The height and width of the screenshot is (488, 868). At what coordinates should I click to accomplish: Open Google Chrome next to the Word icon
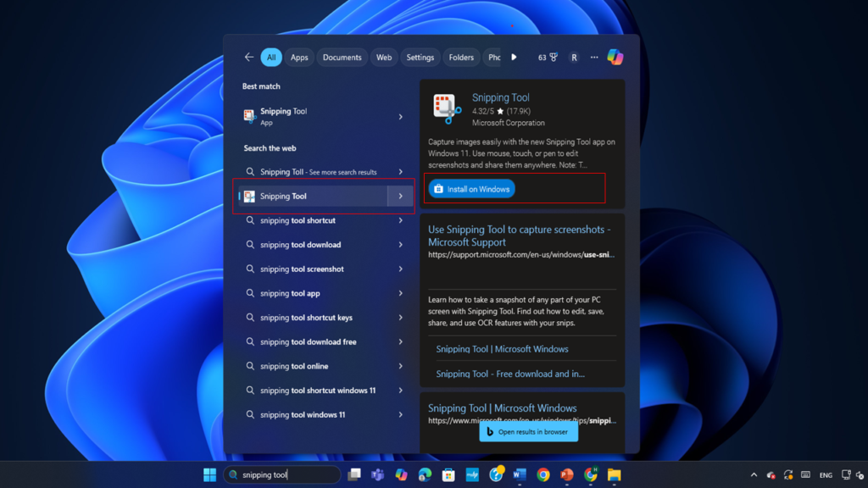(543, 474)
